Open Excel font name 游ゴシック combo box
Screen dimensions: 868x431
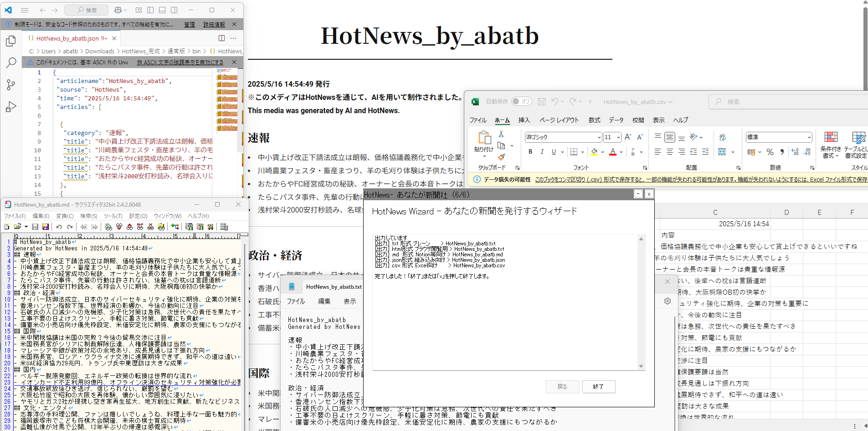(563, 137)
